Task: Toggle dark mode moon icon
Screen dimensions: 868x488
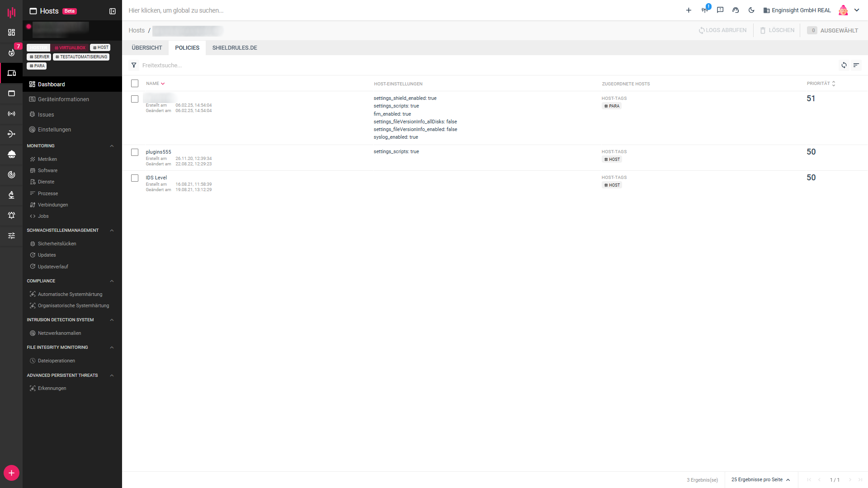Action: pyautogui.click(x=751, y=10)
